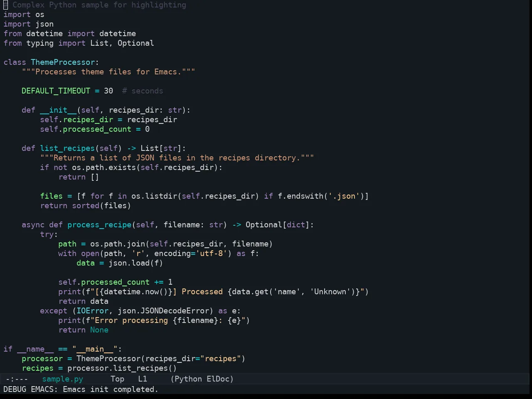Screen dimensions: 532x399
Task: Click the 'return None' line
Action: [x=83, y=330]
